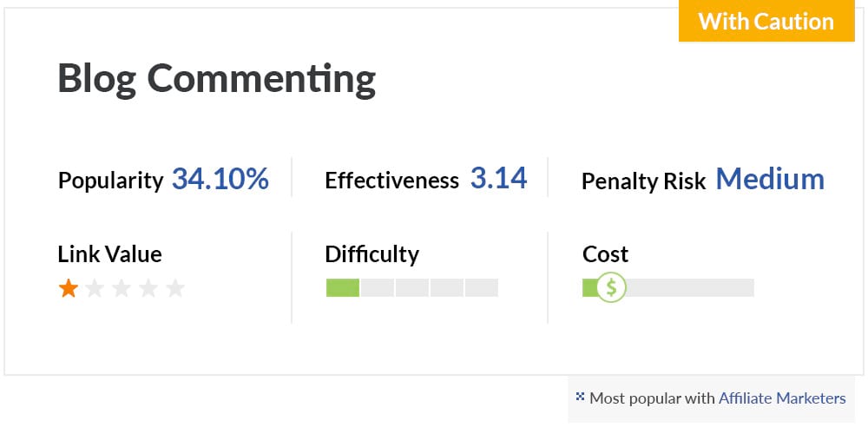The image size is (868, 434).
Task: Click the Blog Commenting heading
Action: [217, 80]
